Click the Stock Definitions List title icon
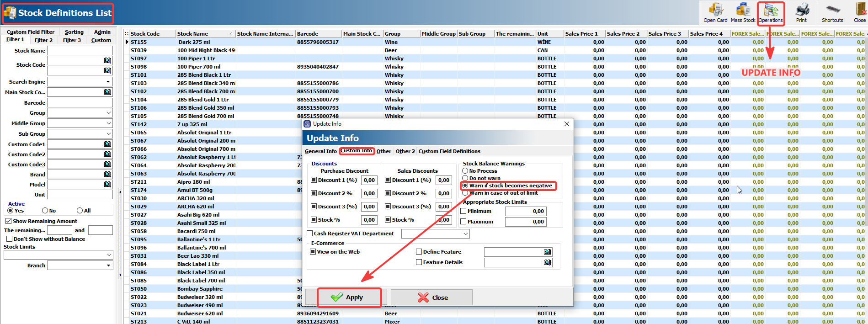The height and width of the screenshot is (324, 868). point(10,13)
